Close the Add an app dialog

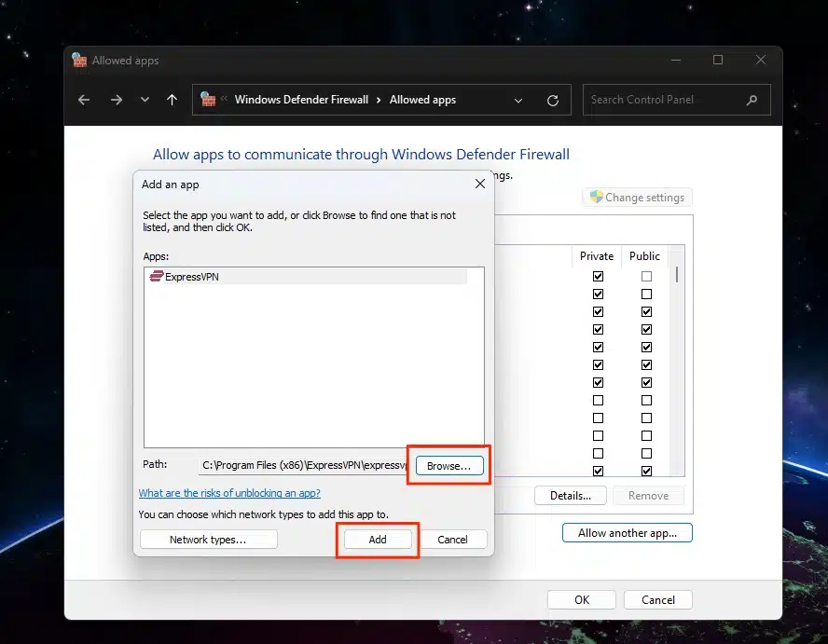tap(479, 184)
